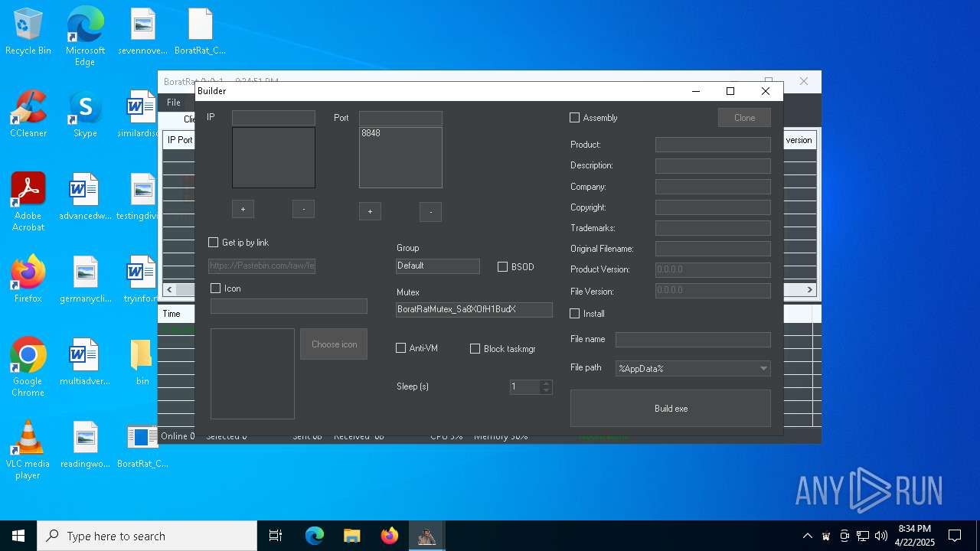
Task: Click the Group field showing Default
Action: point(438,266)
